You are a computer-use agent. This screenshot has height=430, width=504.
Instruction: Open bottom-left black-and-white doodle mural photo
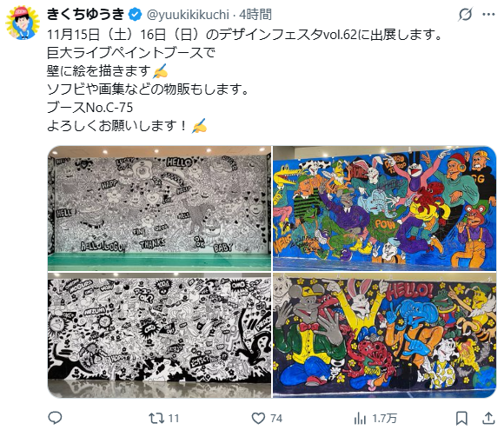point(159,335)
